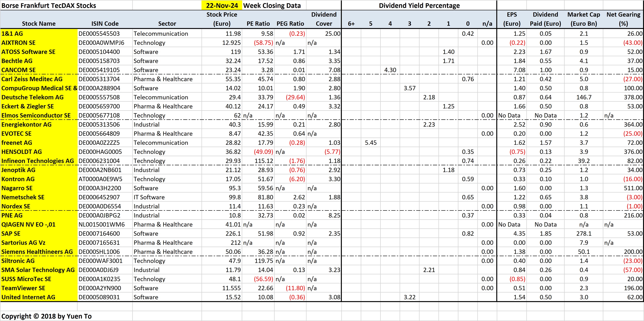Click TeamViewer SE stock name
Screen dimensions: 644x321
click(x=39, y=288)
